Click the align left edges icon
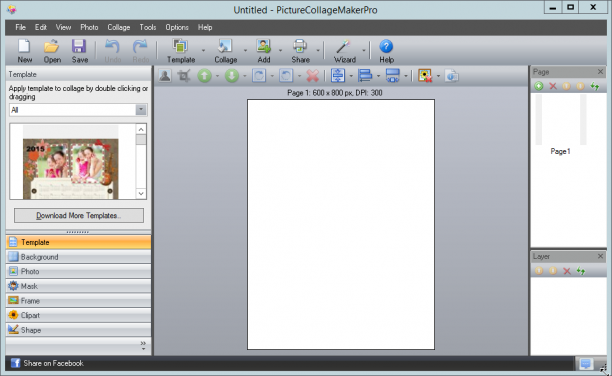The height and width of the screenshot is (376, 612). [365, 75]
